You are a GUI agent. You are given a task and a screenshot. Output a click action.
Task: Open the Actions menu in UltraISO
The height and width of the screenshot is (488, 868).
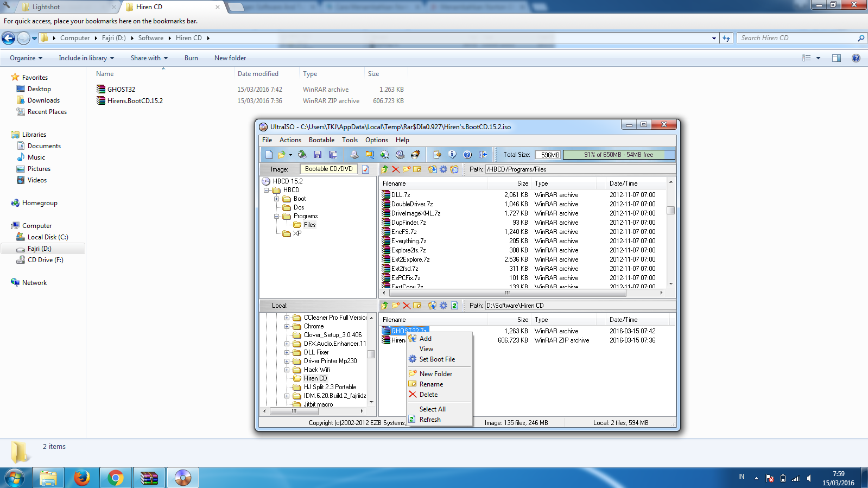(290, 140)
